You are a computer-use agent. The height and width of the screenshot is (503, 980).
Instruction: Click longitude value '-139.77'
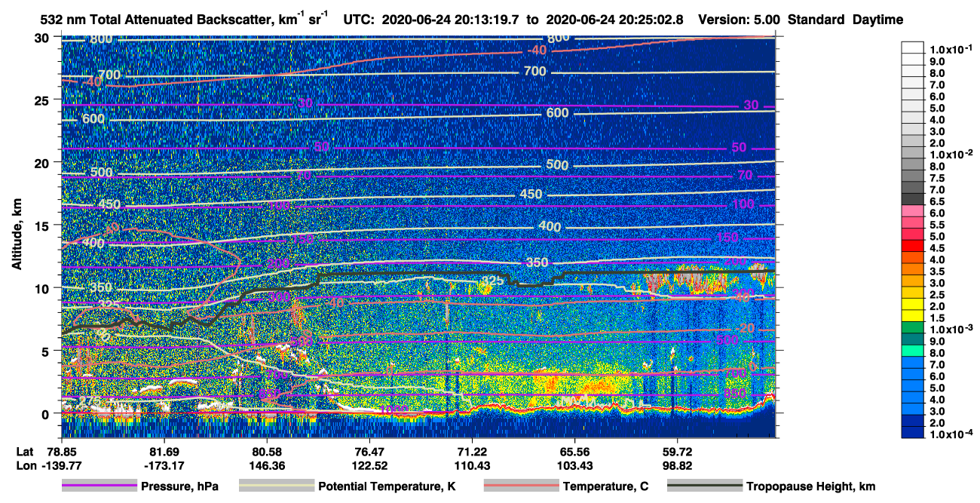61,465
